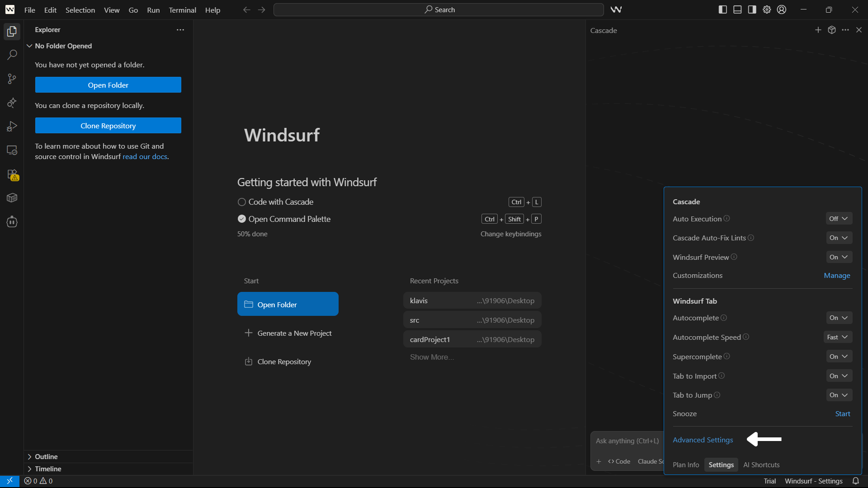Image resolution: width=868 pixels, height=488 pixels.
Task: Click the cube icon in Cascade header
Action: tap(832, 30)
